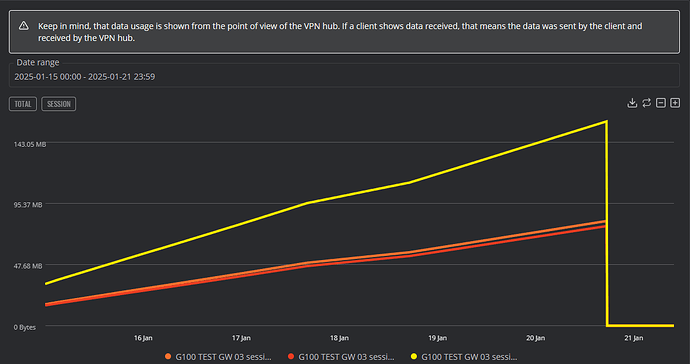The height and width of the screenshot is (364, 690).
Task: Click the 21 Jan axis label
Action: pos(634,338)
